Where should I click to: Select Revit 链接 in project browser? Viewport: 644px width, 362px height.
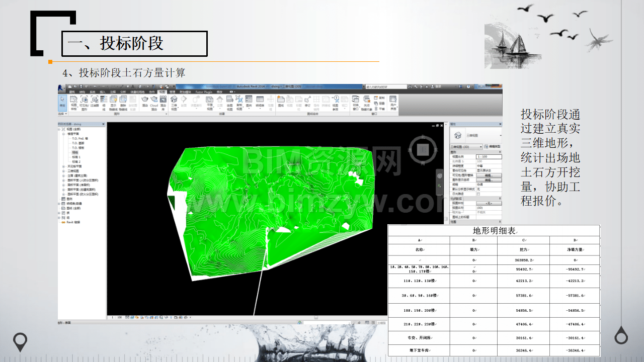pos(74,222)
